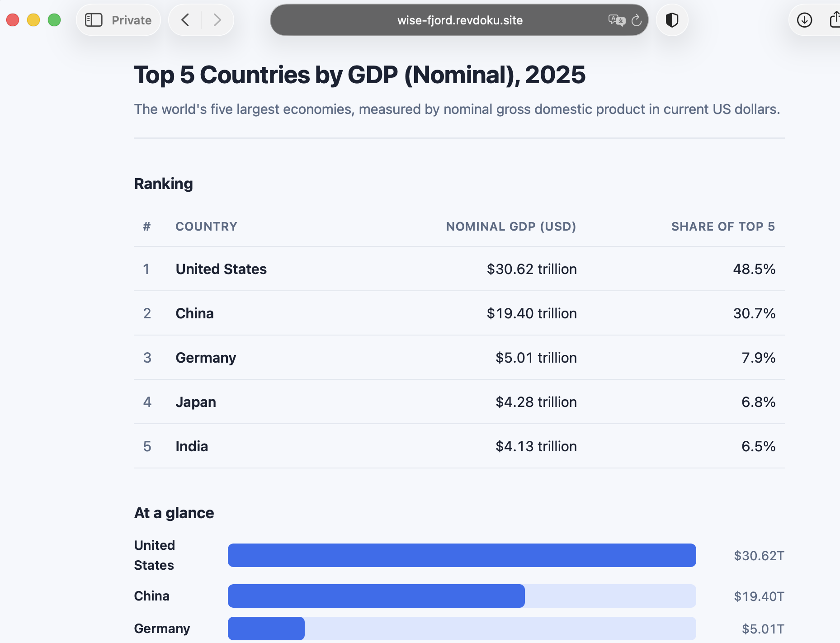Toggle the Safari sidebar icon

coord(94,20)
